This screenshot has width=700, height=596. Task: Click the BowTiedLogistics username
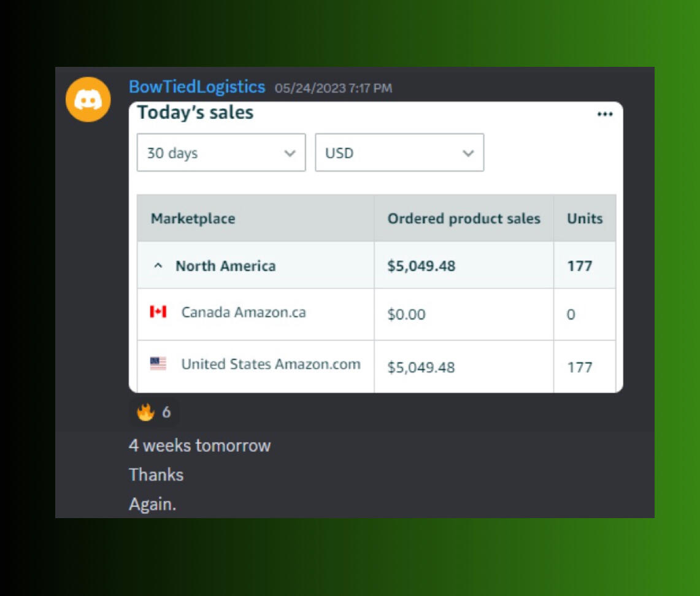(x=197, y=87)
